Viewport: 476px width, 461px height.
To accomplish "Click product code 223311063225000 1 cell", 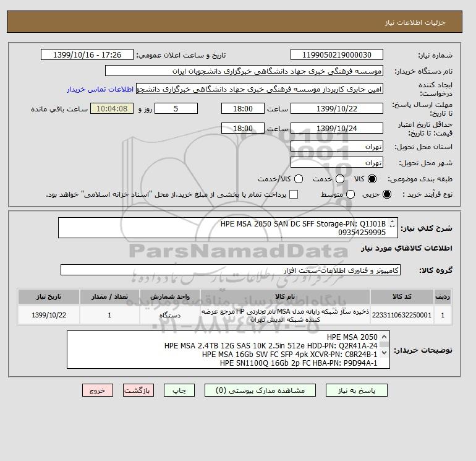I will tap(402, 315).
